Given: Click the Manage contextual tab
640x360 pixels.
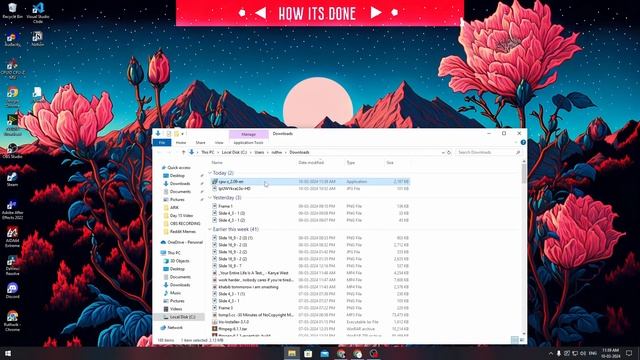Looking at the screenshot, I should [249, 134].
